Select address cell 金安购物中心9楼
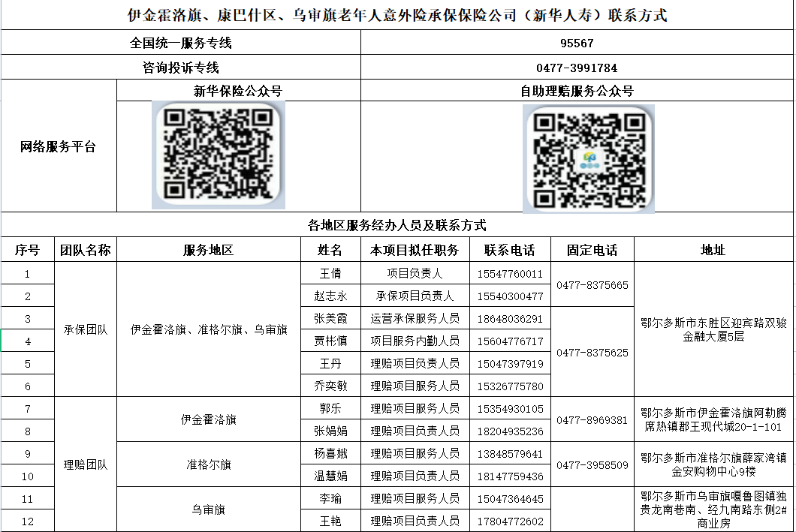 pos(713,464)
